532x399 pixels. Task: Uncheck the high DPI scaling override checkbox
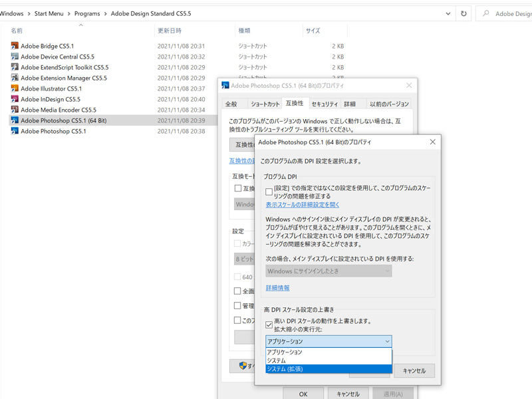point(269,325)
